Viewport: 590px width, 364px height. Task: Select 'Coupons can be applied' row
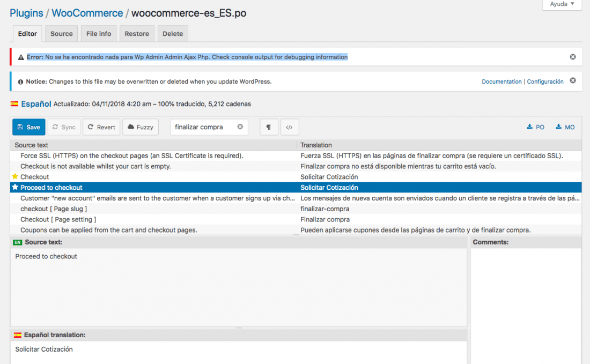point(296,230)
